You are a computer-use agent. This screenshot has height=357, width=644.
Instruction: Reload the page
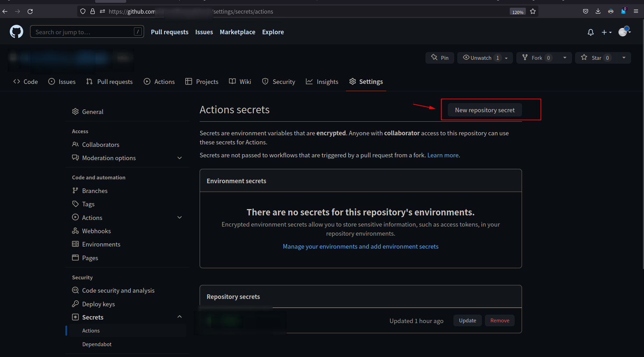30,12
